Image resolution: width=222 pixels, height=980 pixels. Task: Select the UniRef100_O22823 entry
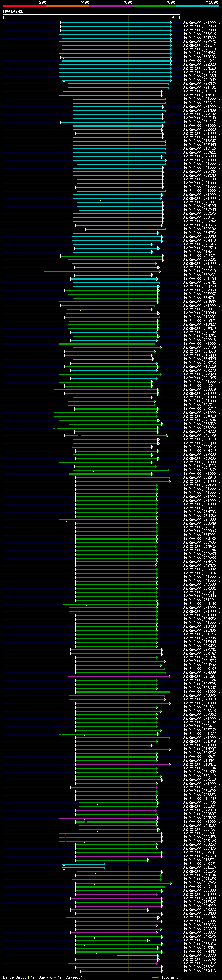[x=199, y=65]
